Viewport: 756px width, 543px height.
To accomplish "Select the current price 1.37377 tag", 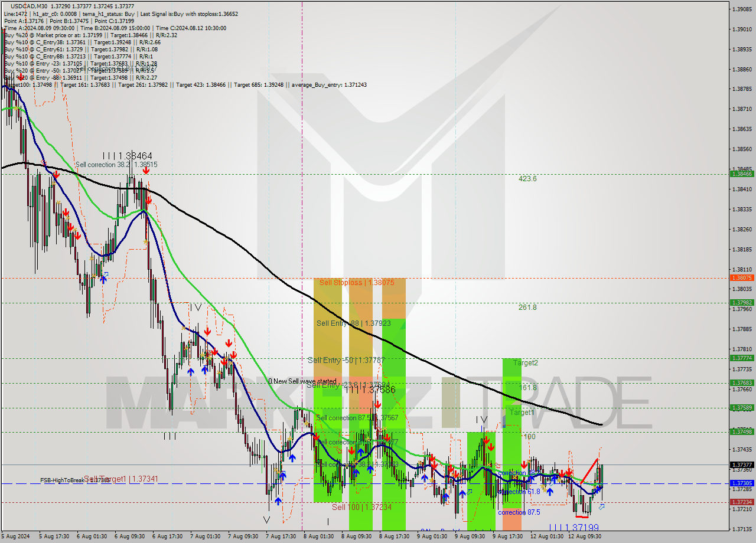I will (742, 465).
